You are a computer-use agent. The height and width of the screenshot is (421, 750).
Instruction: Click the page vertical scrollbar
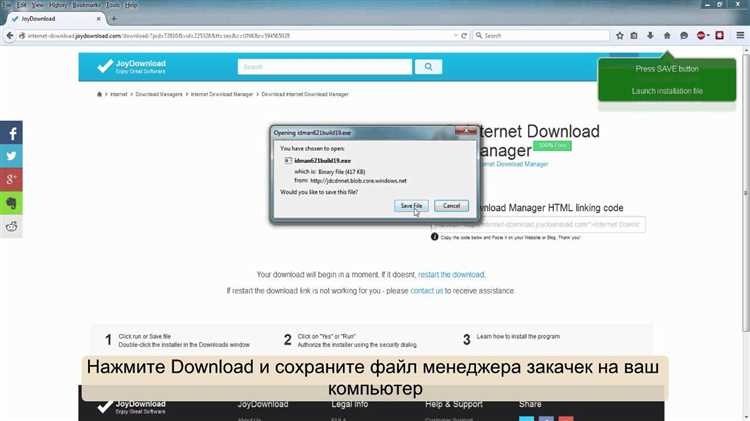point(746,191)
